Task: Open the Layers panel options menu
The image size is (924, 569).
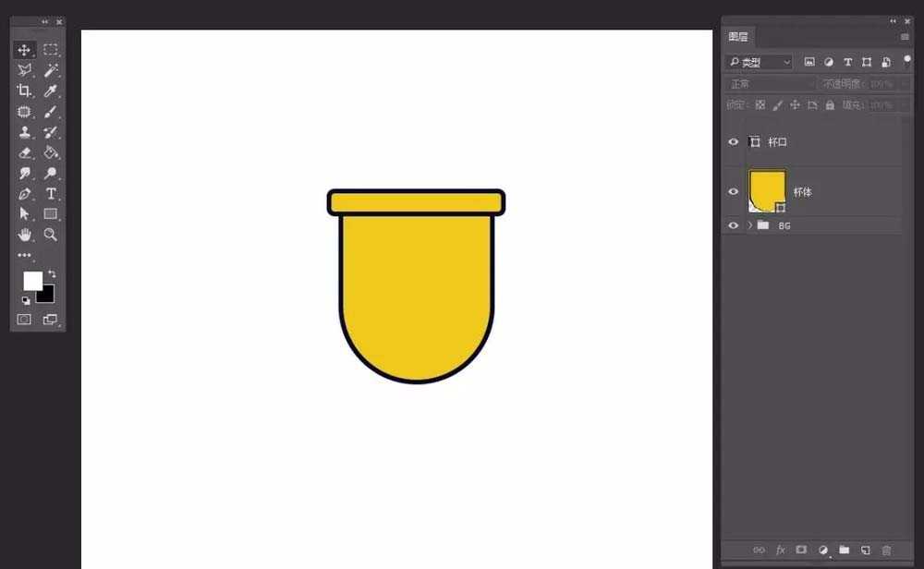Action: tap(905, 37)
